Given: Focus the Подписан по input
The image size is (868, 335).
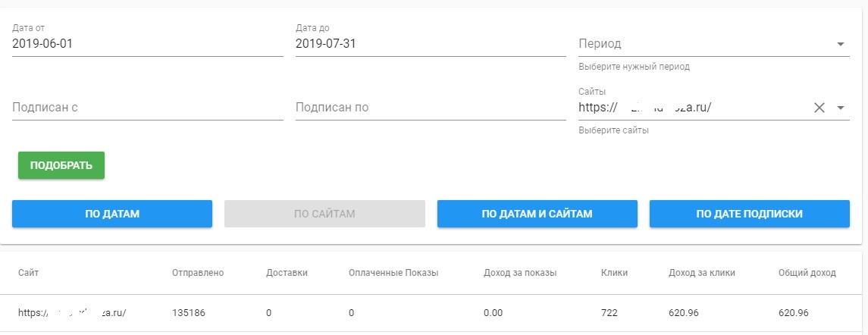Looking at the screenshot, I should 430,108.
